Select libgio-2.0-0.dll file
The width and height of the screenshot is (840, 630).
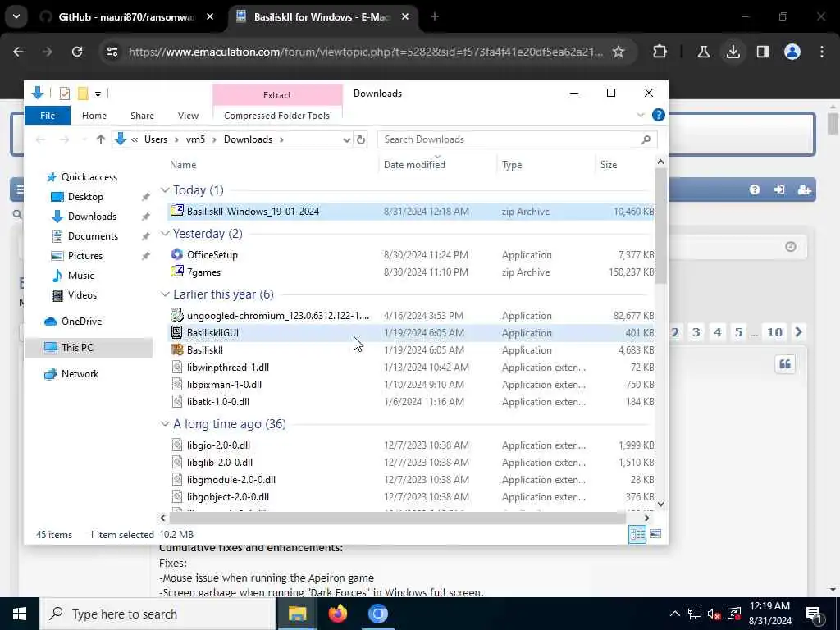tap(218, 445)
